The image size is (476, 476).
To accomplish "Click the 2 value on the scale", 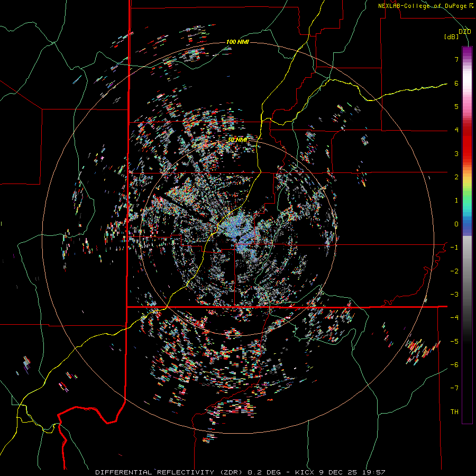I will pos(456,177).
